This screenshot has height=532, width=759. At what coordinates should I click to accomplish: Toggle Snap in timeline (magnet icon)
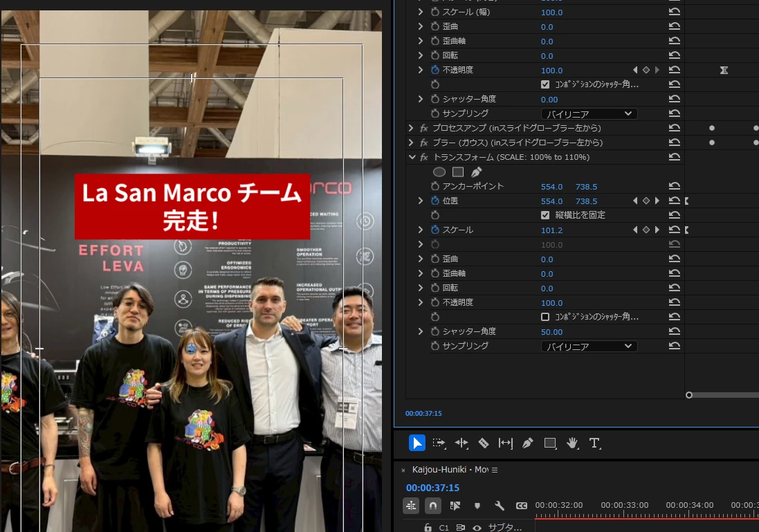(x=432, y=506)
